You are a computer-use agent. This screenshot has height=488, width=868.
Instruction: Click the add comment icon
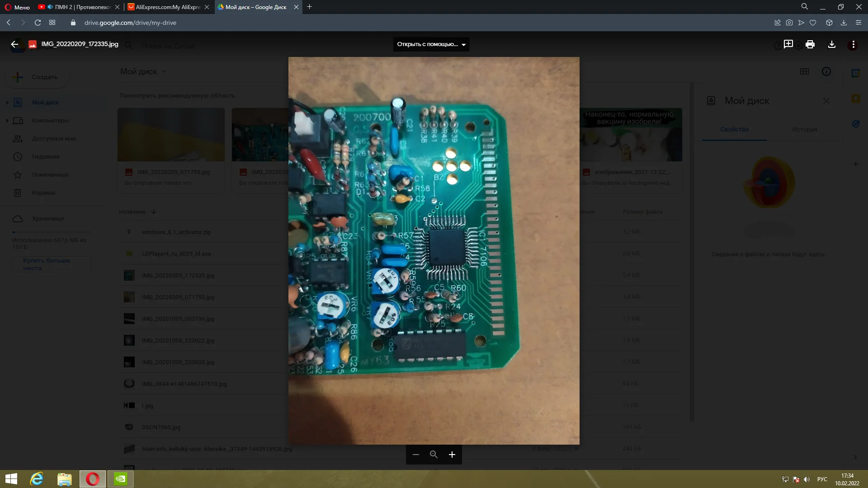[x=788, y=44]
